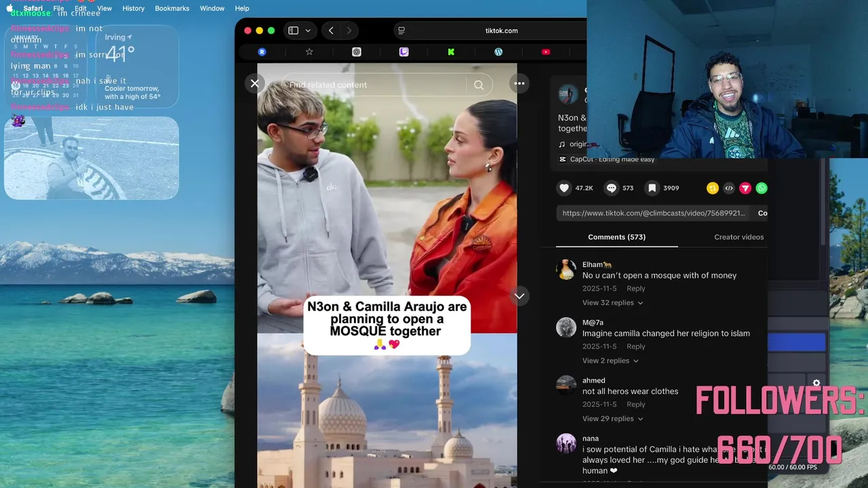Screen dimensions: 868x488
Task: Open the ChatGPT bookmark icon
Action: [357, 52]
